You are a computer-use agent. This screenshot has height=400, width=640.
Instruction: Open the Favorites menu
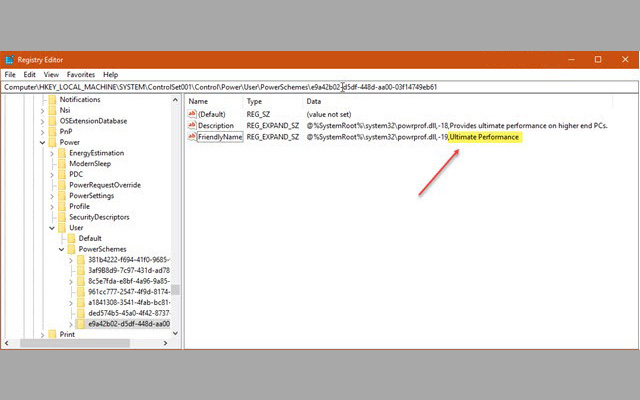83,74
